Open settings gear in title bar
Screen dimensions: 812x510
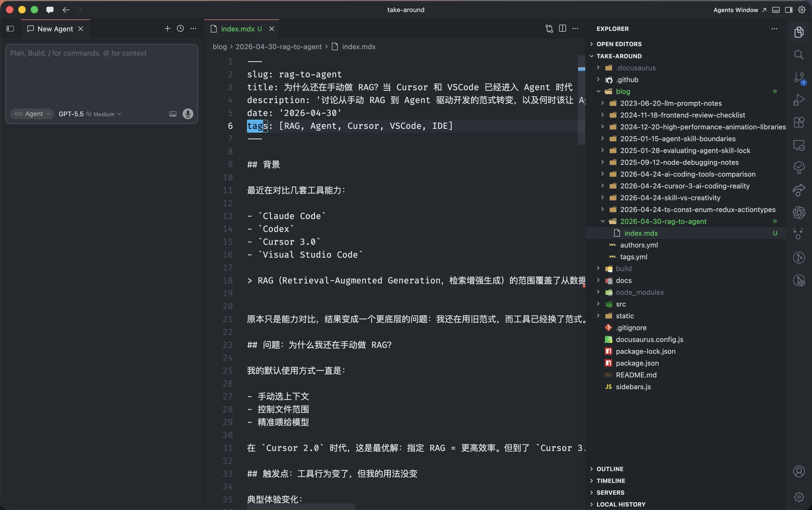coord(802,10)
